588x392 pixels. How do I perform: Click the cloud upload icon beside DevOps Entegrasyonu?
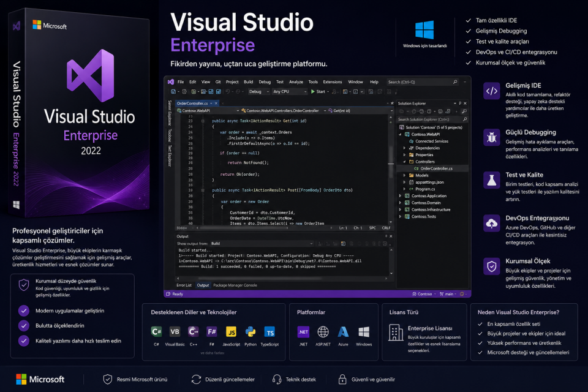click(492, 224)
